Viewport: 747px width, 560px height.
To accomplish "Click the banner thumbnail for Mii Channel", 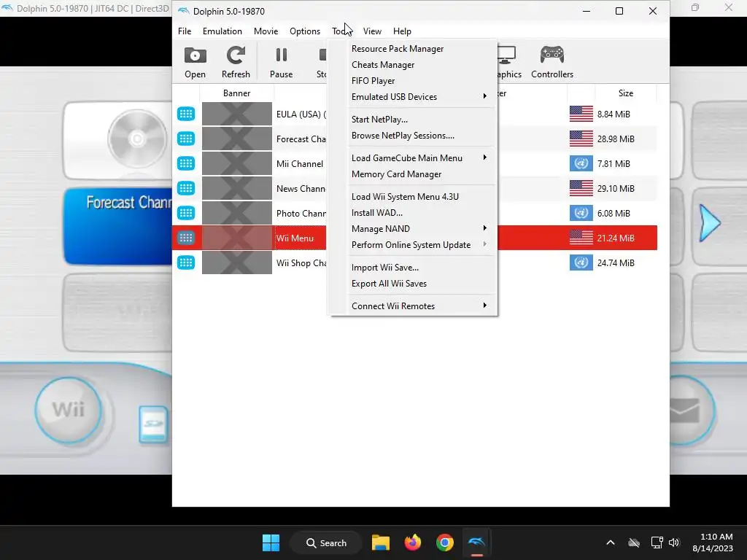I will click(237, 163).
